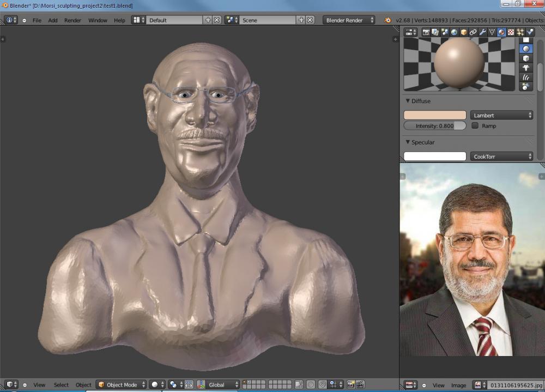Viewport: 545px width, 392px height.
Task: Click the diffuse color swatch
Action: pos(434,116)
